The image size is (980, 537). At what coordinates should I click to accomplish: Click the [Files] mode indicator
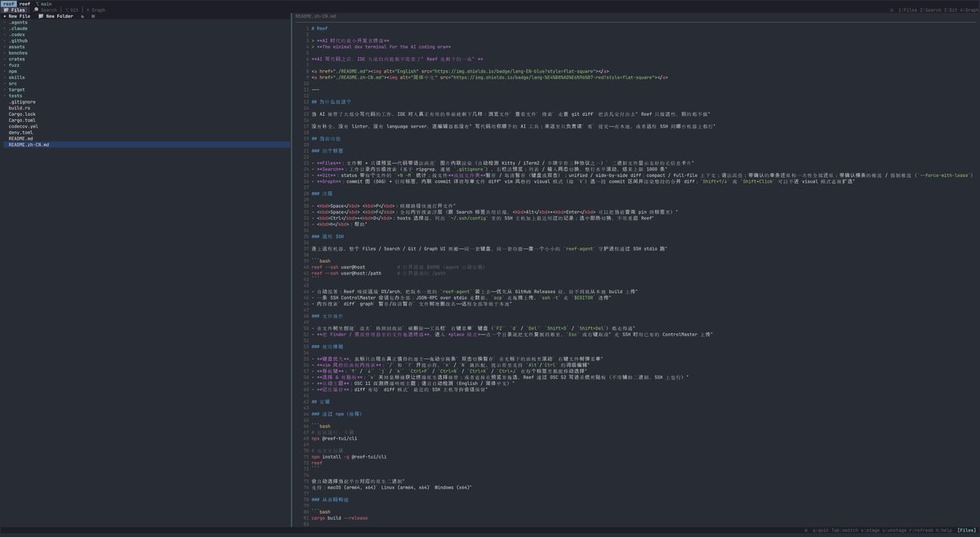coord(967,530)
